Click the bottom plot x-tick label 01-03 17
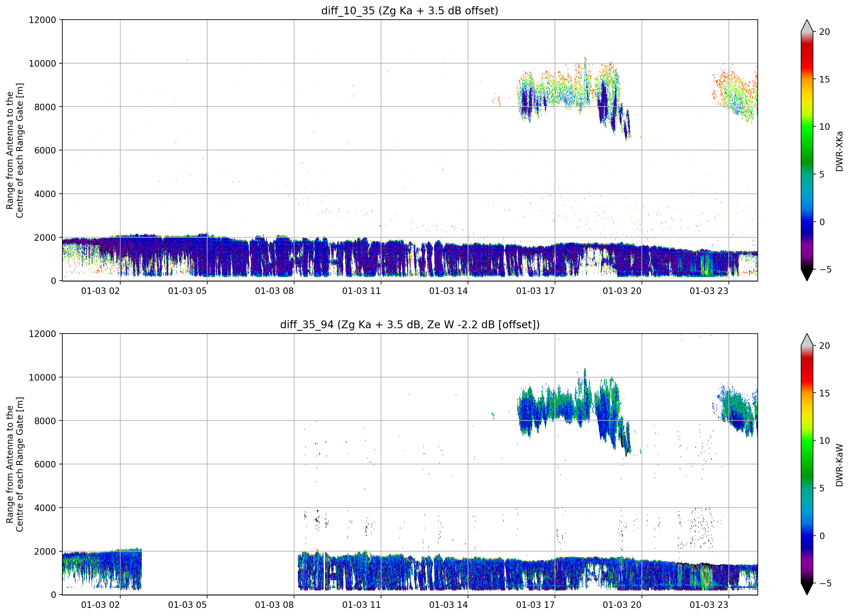The image size is (850, 616). point(535,605)
